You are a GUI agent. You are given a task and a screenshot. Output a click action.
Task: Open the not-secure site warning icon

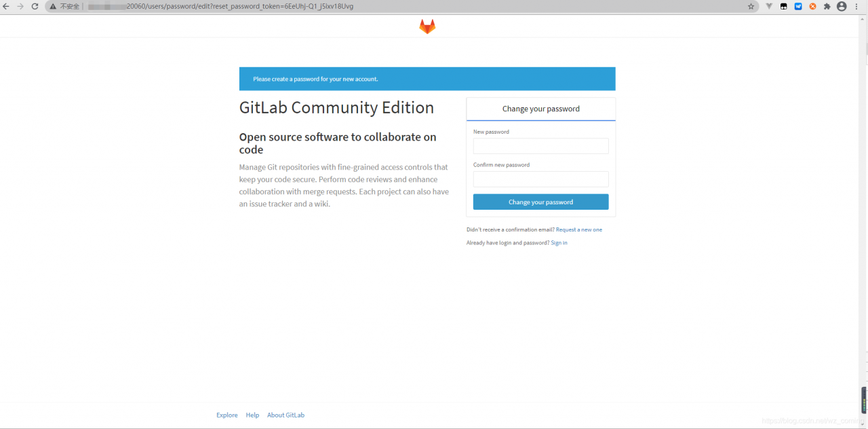point(53,6)
